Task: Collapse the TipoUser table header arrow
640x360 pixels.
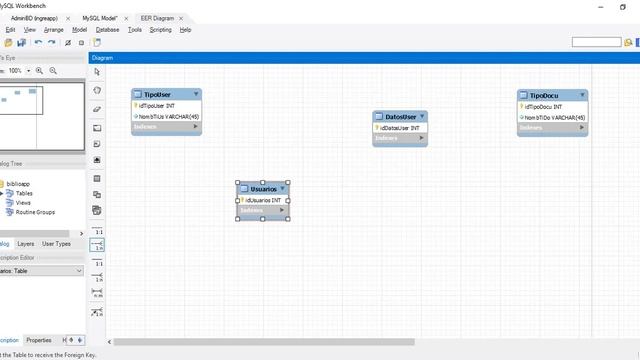Action: 196,94
